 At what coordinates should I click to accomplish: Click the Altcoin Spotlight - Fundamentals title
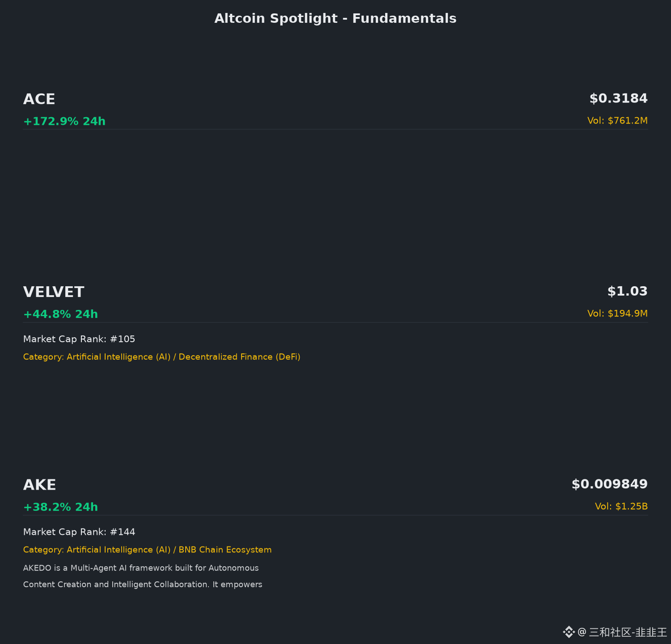335,18
